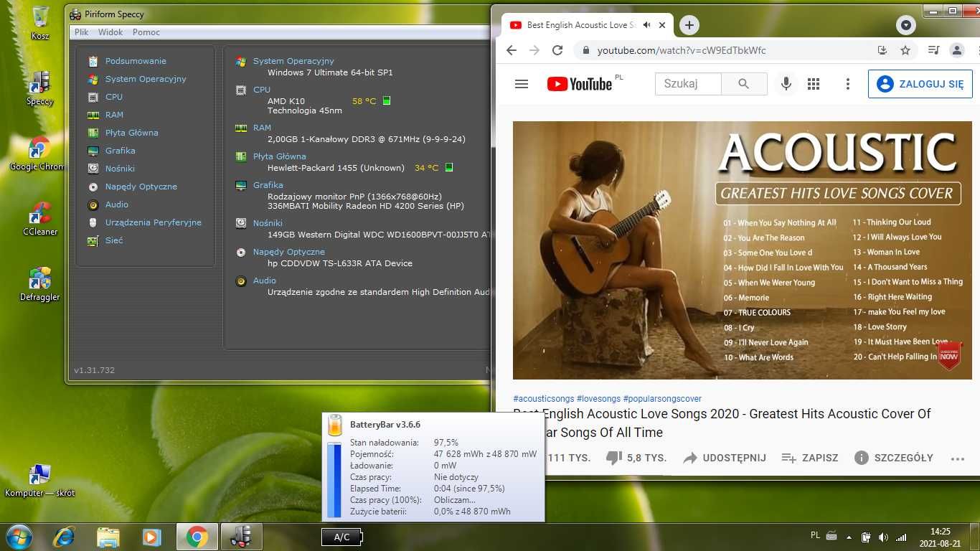Screen dimensions: 980x551
Task: Bookmark this page with the star icon
Action: pyautogui.click(x=905, y=50)
